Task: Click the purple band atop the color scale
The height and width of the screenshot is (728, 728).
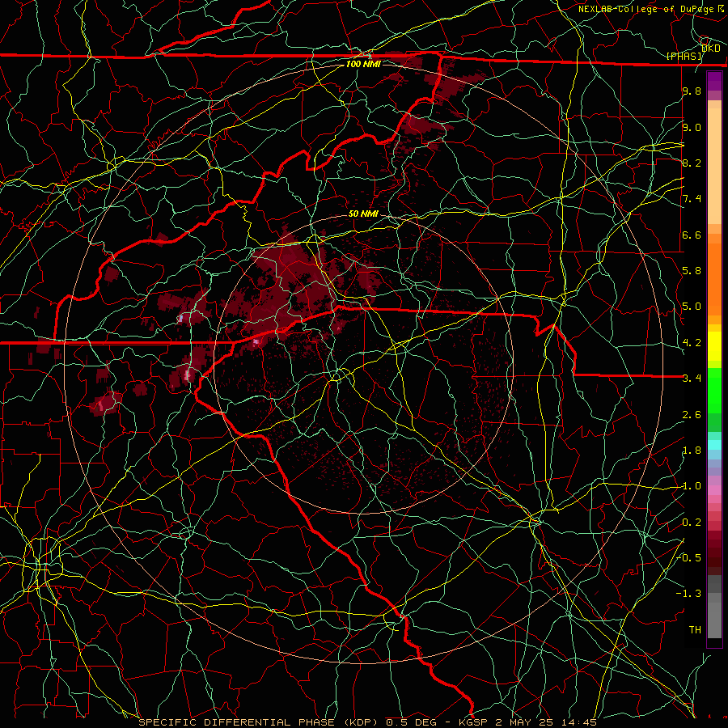Action: pyautogui.click(x=714, y=81)
